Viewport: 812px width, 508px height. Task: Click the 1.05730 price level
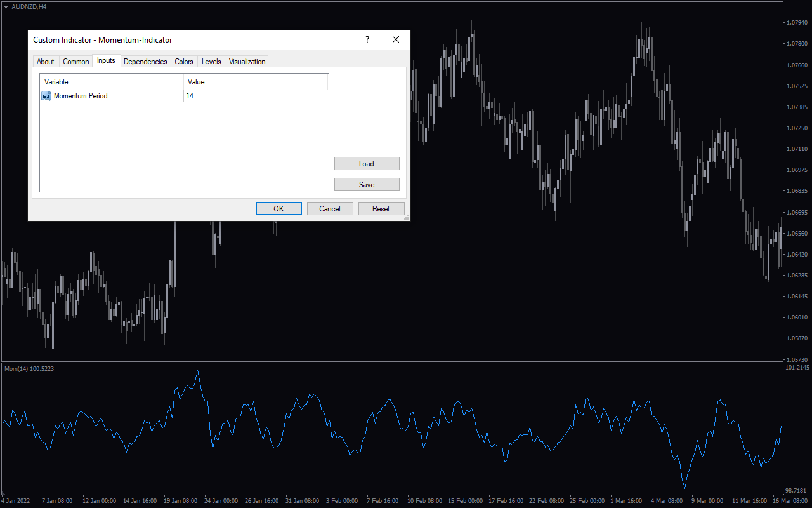tap(797, 359)
